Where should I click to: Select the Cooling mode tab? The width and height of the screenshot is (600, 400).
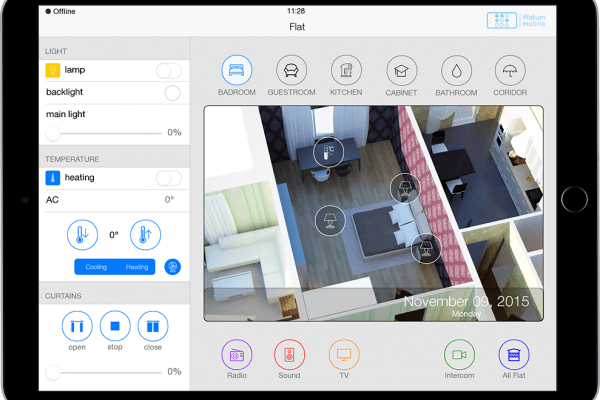click(96, 267)
